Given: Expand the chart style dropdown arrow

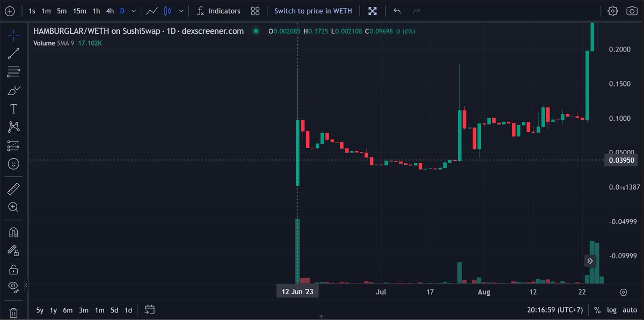Looking at the screenshot, I should [181, 11].
